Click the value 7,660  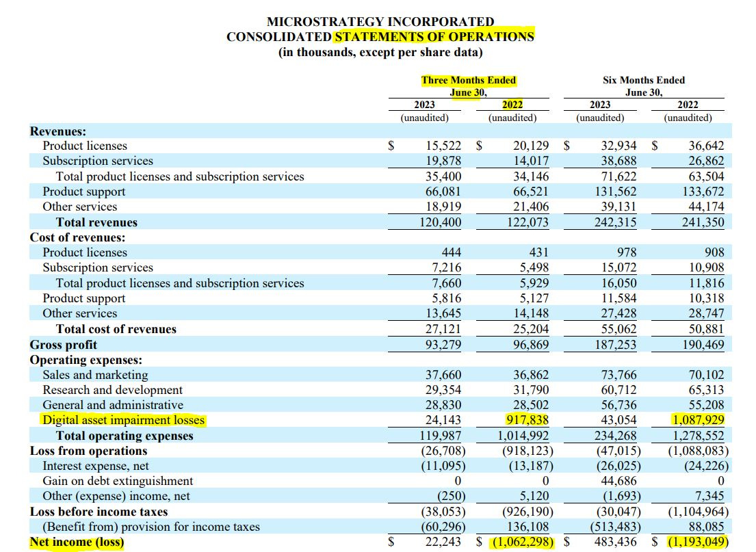point(447,283)
